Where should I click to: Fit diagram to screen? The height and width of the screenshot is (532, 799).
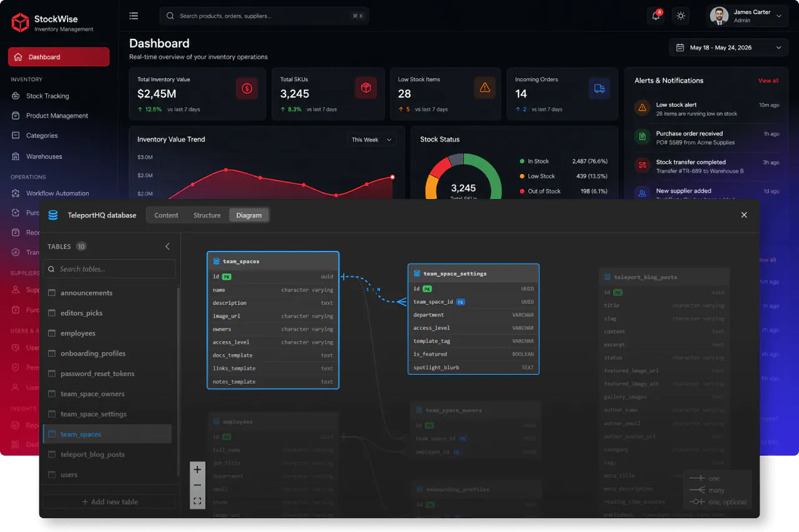pyautogui.click(x=197, y=501)
